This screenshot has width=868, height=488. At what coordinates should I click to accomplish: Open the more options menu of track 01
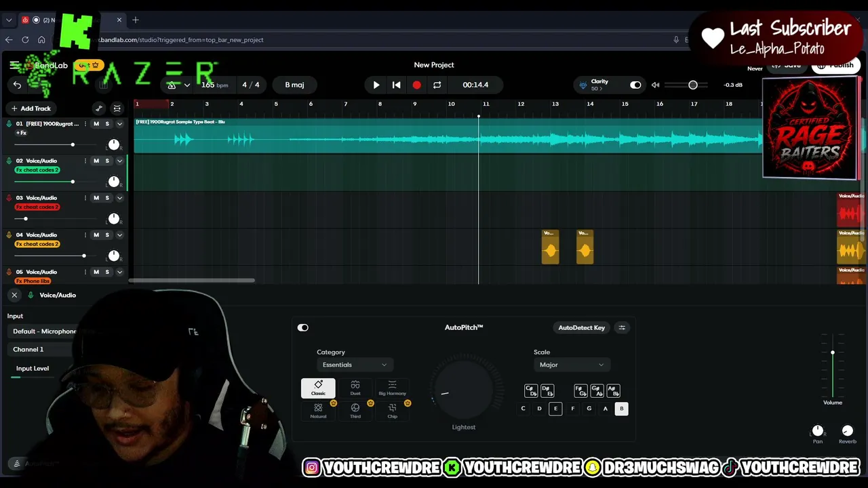85,124
